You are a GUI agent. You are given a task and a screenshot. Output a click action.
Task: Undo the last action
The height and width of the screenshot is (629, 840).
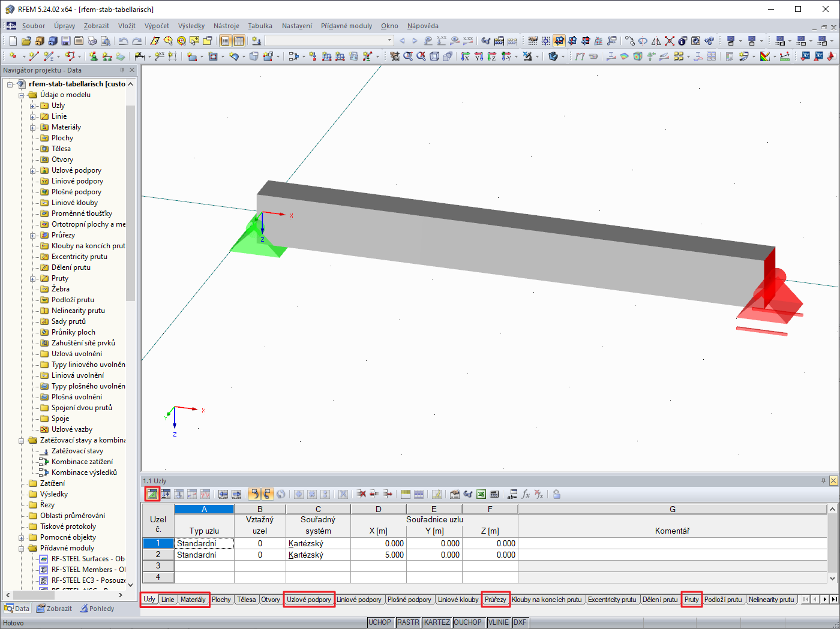(123, 41)
